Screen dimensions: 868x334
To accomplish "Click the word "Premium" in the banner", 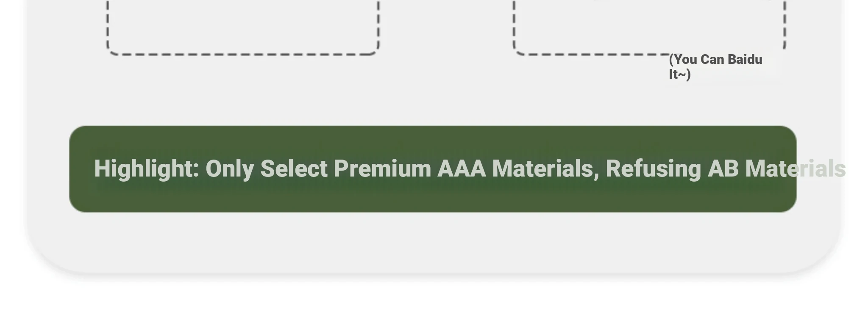I will pyautogui.click(x=382, y=168).
